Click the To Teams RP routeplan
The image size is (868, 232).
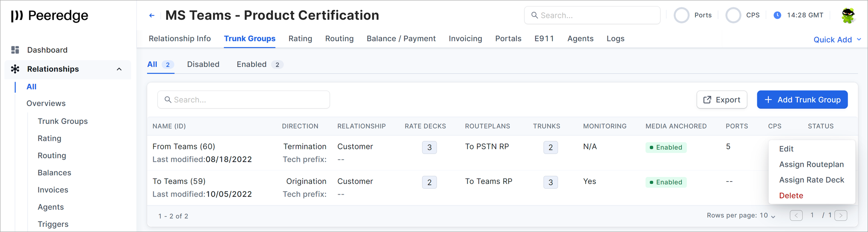(489, 181)
